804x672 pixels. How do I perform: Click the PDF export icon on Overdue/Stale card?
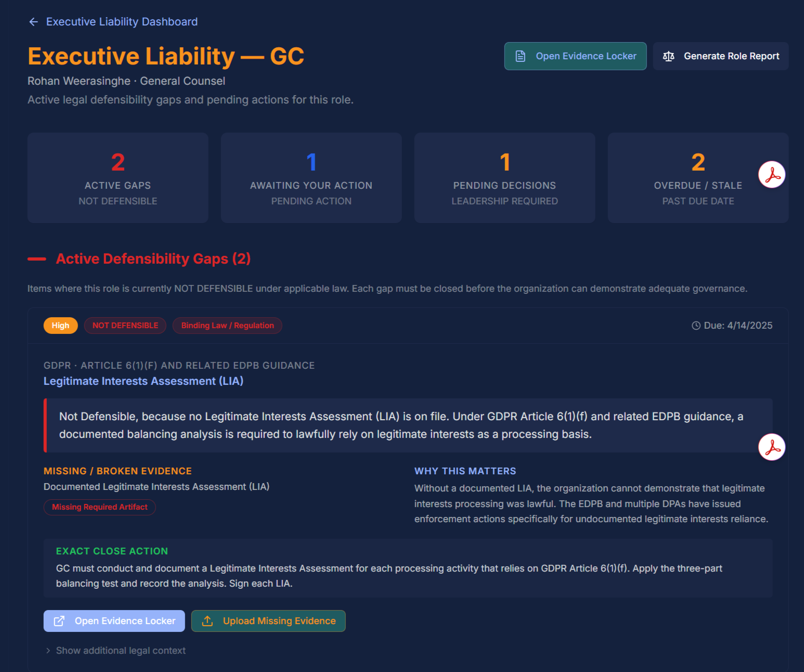[772, 175]
